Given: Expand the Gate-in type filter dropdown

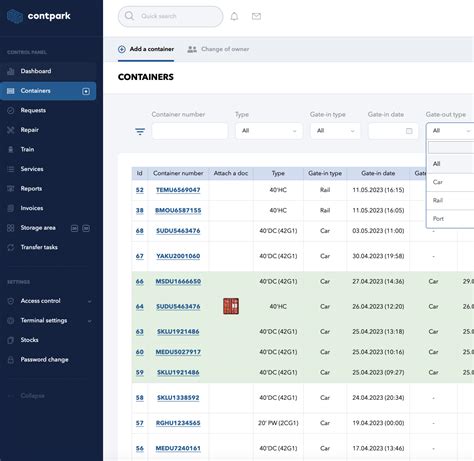Looking at the screenshot, I should [x=335, y=131].
